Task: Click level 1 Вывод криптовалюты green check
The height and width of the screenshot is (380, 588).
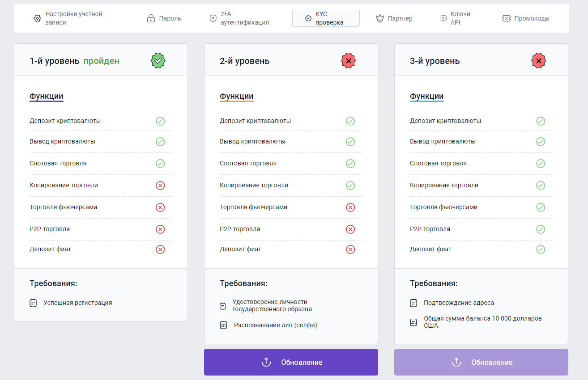Action: (160, 142)
